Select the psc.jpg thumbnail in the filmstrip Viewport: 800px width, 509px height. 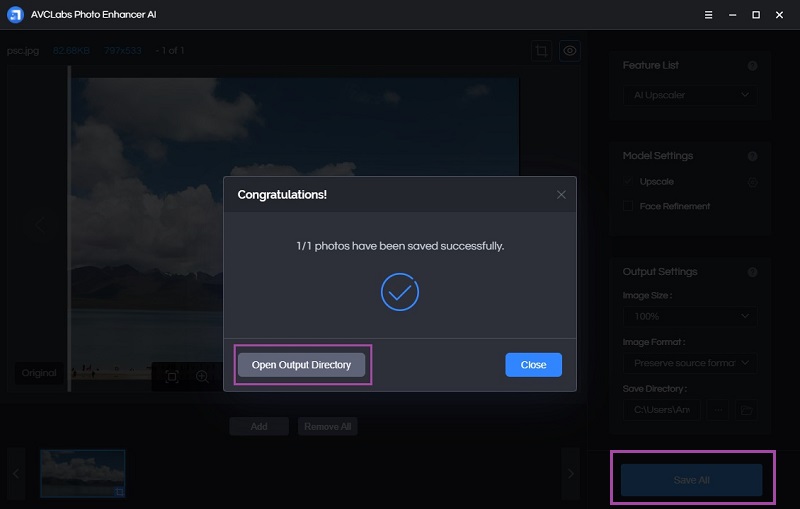(83, 473)
